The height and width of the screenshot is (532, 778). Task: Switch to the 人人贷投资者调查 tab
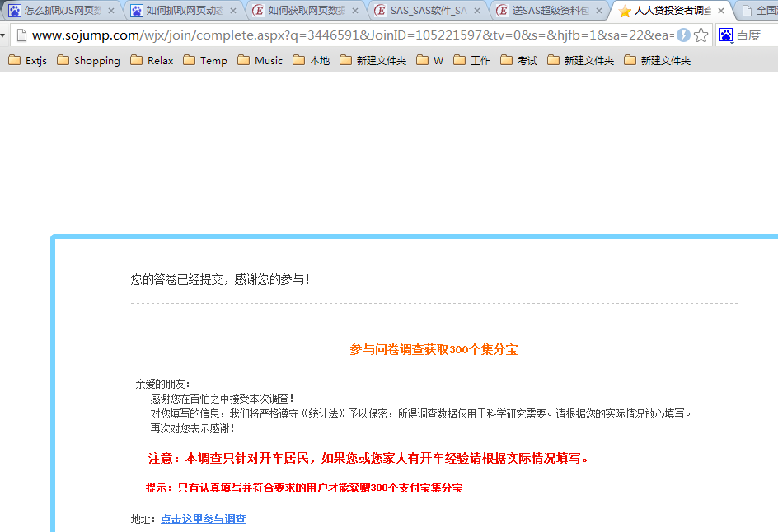(670, 11)
